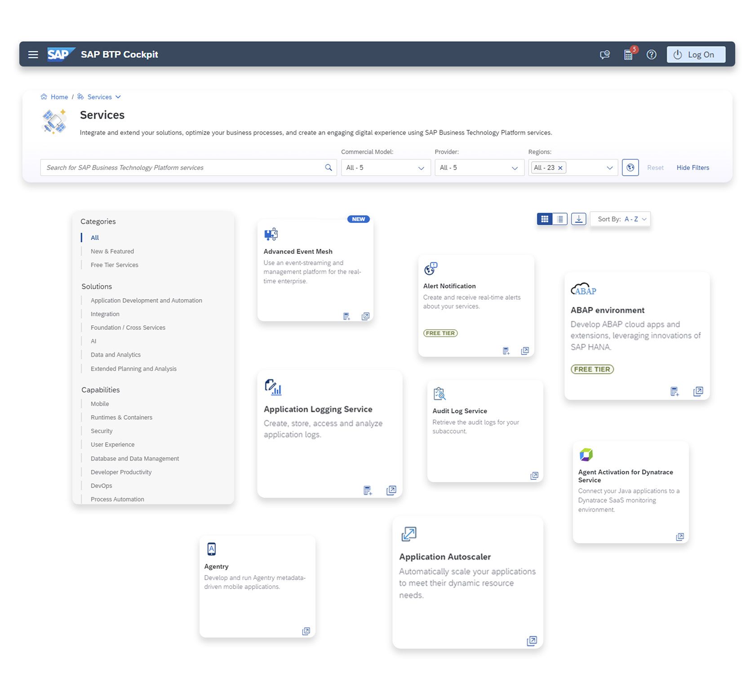The image size is (755, 700).
Task: Select the Security capability filter
Action: pos(101,430)
